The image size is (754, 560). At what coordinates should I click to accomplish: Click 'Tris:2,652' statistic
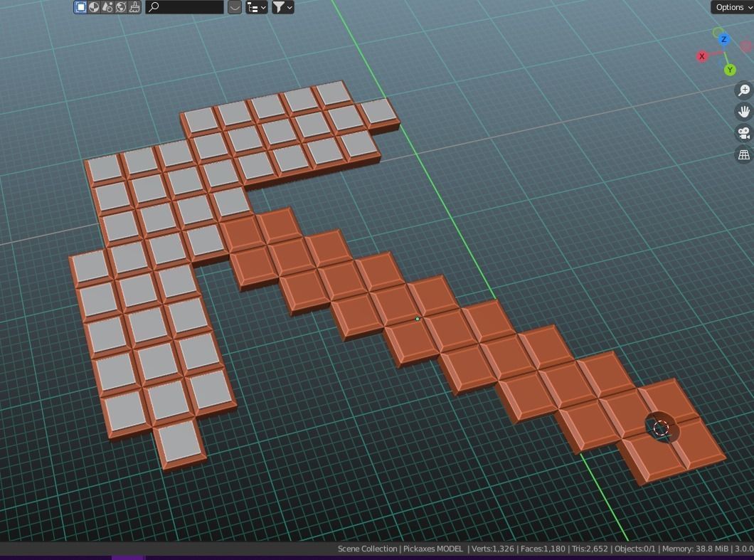(590, 549)
